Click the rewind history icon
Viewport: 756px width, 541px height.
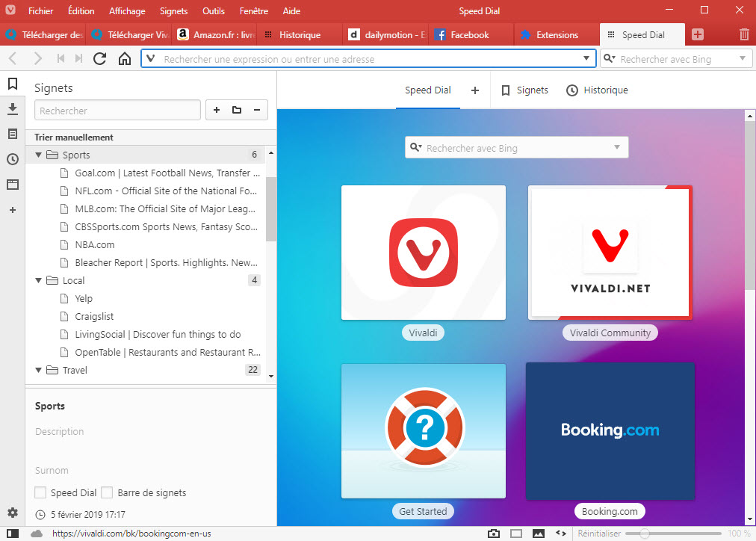(61, 59)
